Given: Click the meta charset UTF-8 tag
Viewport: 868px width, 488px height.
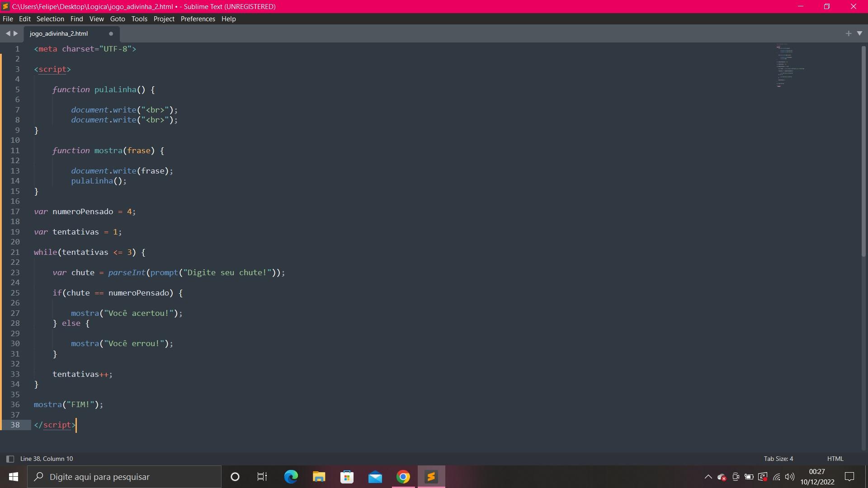Looking at the screenshot, I should tap(85, 49).
